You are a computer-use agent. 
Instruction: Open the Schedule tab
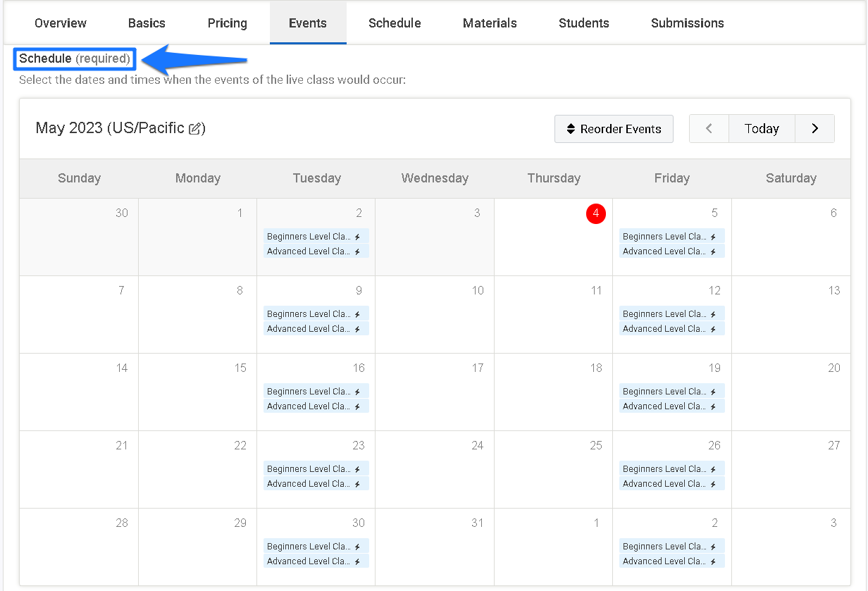click(x=395, y=23)
